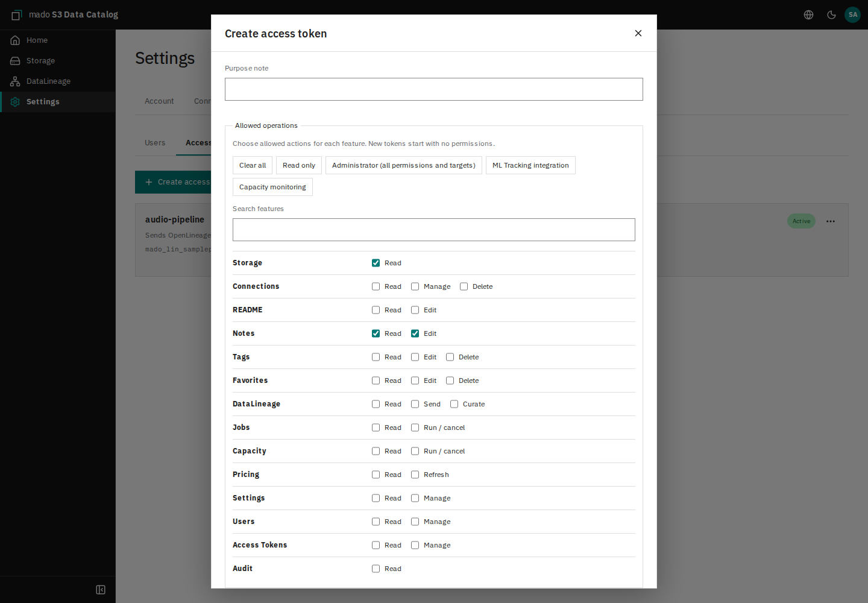
Task: Enable DataLineage Curate permission
Action: 454,404
